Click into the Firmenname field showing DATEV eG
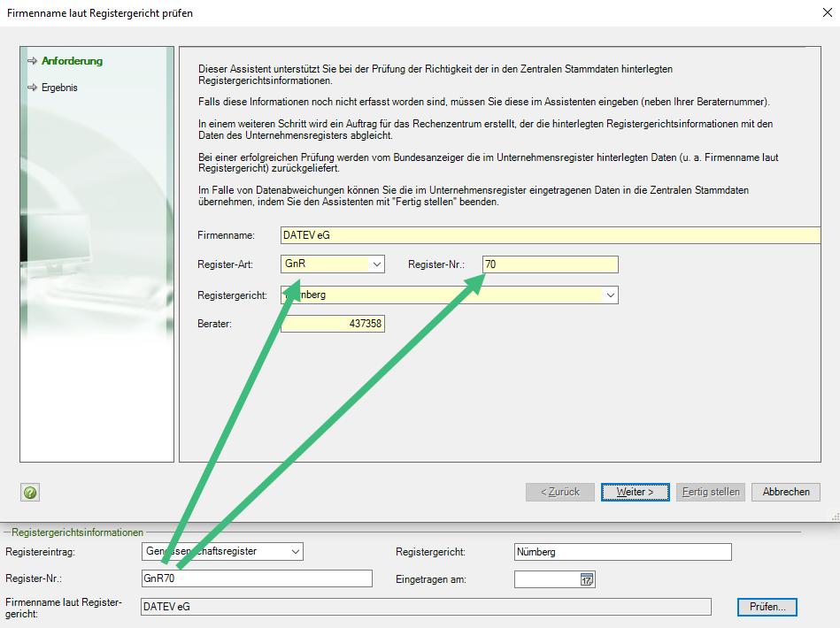 pyautogui.click(x=549, y=234)
